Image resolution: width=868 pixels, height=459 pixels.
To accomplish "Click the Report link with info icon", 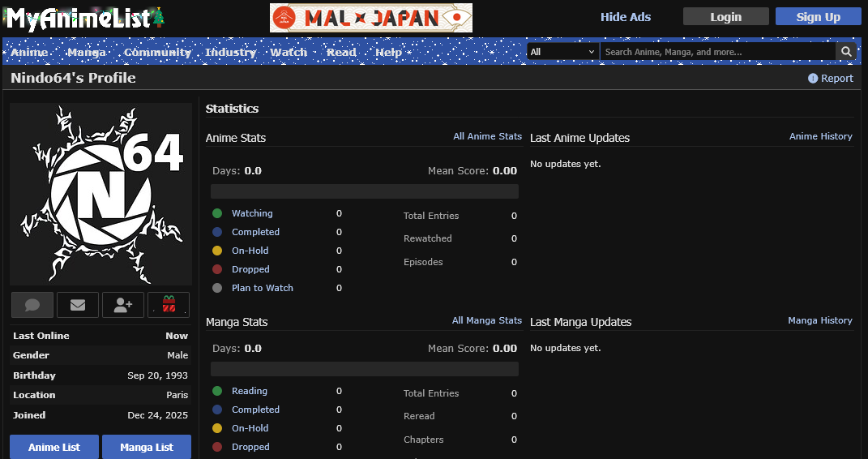I will [831, 79].
